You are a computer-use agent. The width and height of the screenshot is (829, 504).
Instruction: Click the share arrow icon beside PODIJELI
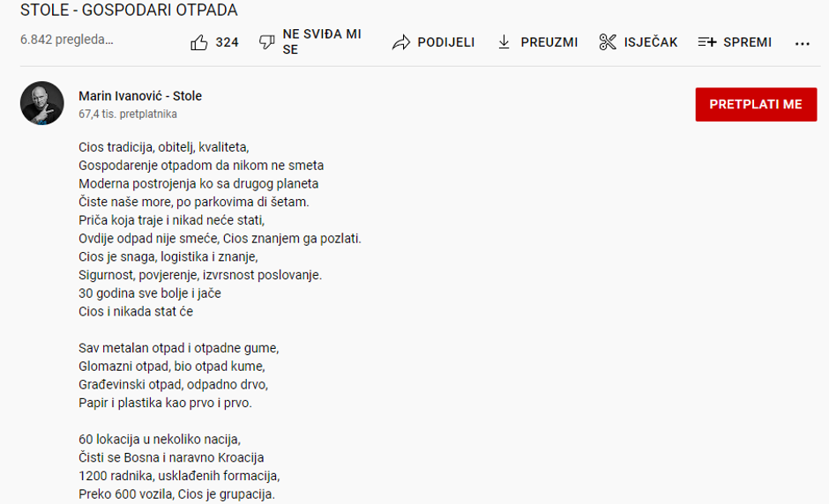(x=401, y=42)
